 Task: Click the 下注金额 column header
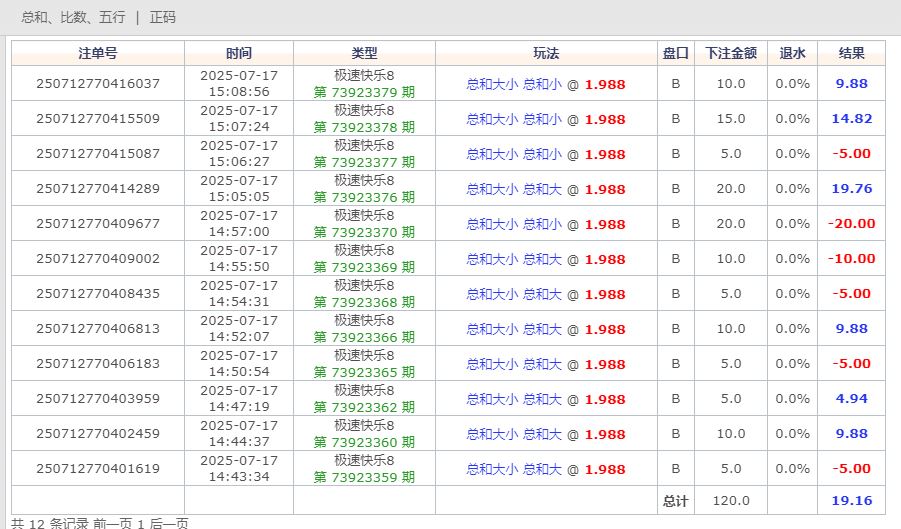(730, 53)
